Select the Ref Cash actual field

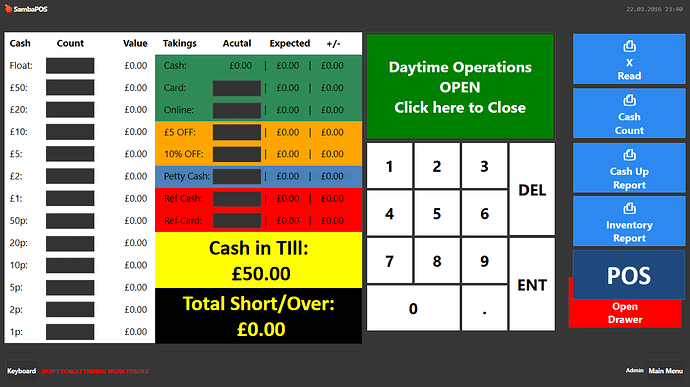[237, 199]
